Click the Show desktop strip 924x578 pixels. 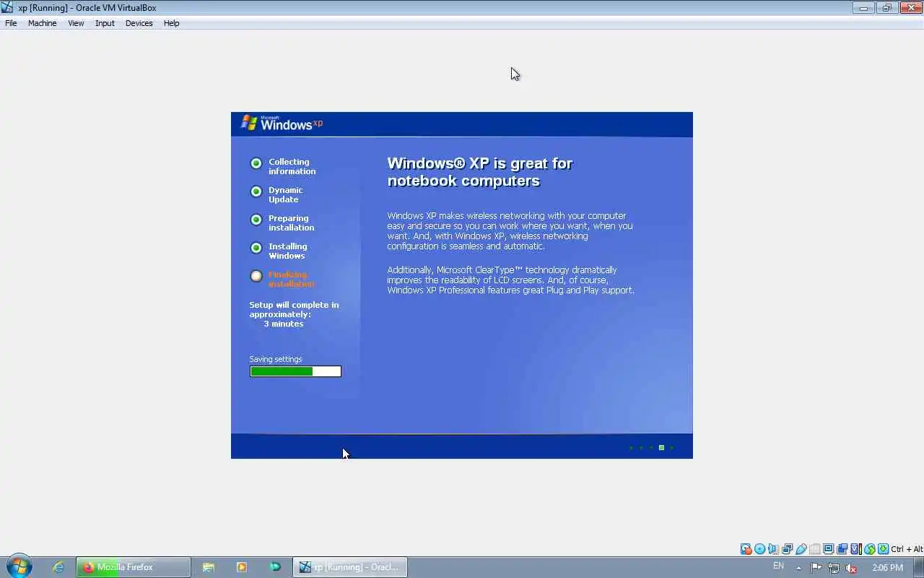pos(919,567)
